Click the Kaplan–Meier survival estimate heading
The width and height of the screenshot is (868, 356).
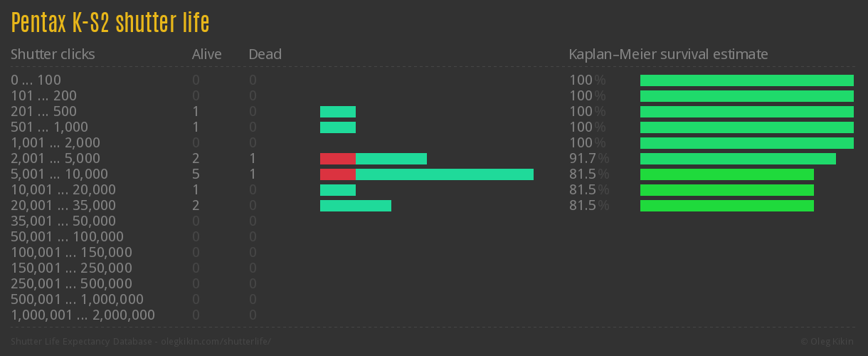pyautogui.click(x=668, y=54)
